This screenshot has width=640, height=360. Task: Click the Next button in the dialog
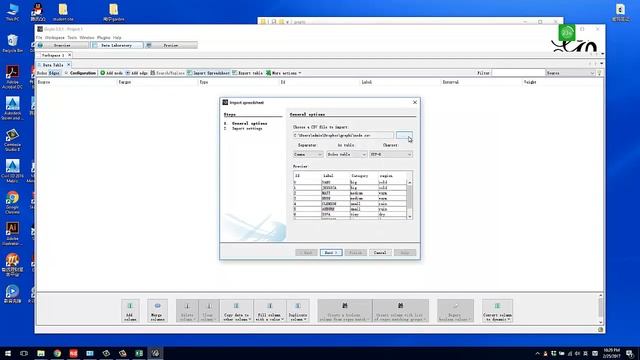coord(331,253)
